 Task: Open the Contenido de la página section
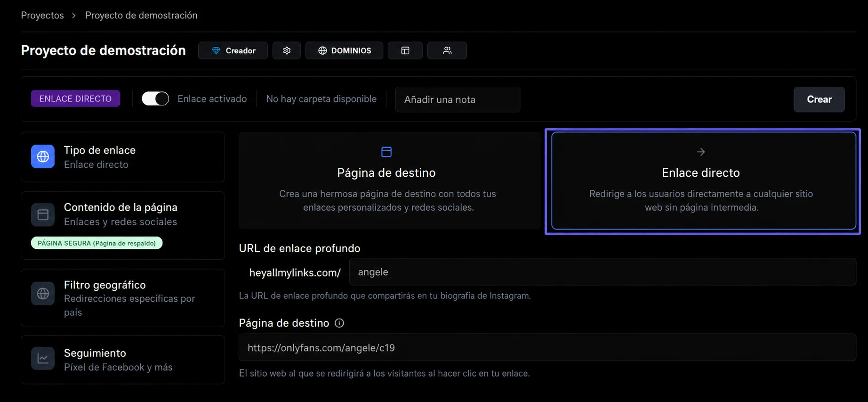pyautogui.click(x=123, y=225)
